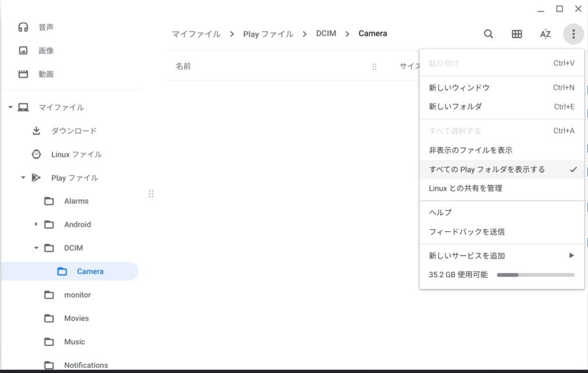The width and height of the screenshot is (588, 373).
Task: Open 新しいサービスを追加 submenu
Action: [x=502, y=256]
